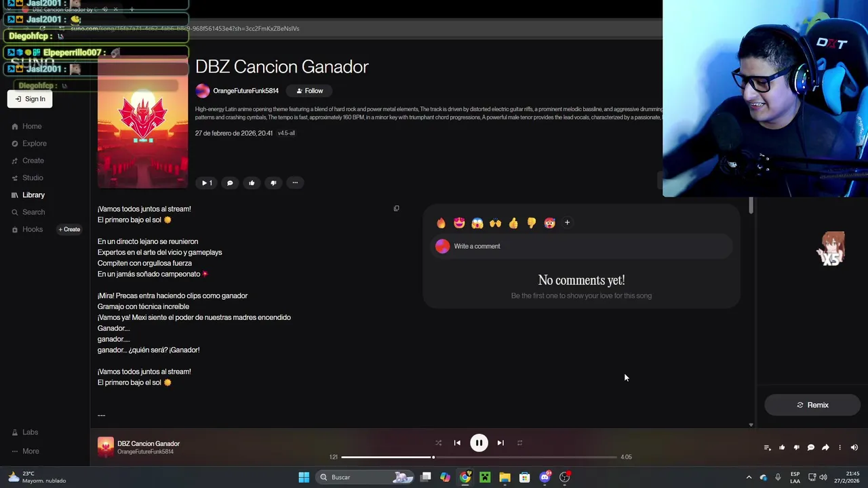Show hidden system tray icons
868x488 pixels.
pyautogui.click(x=749, y=477)
